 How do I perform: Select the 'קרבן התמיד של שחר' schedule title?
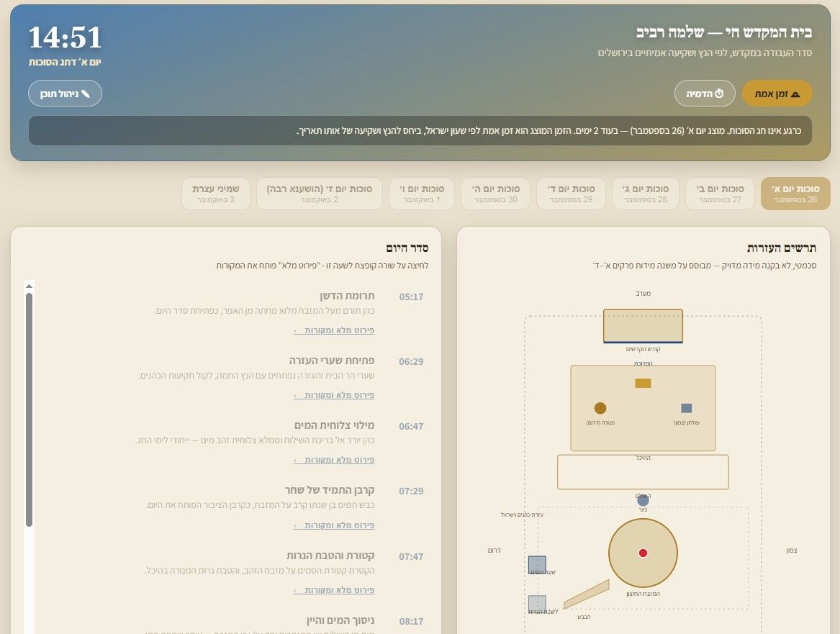pyautogui.click(x=330, y=490)
